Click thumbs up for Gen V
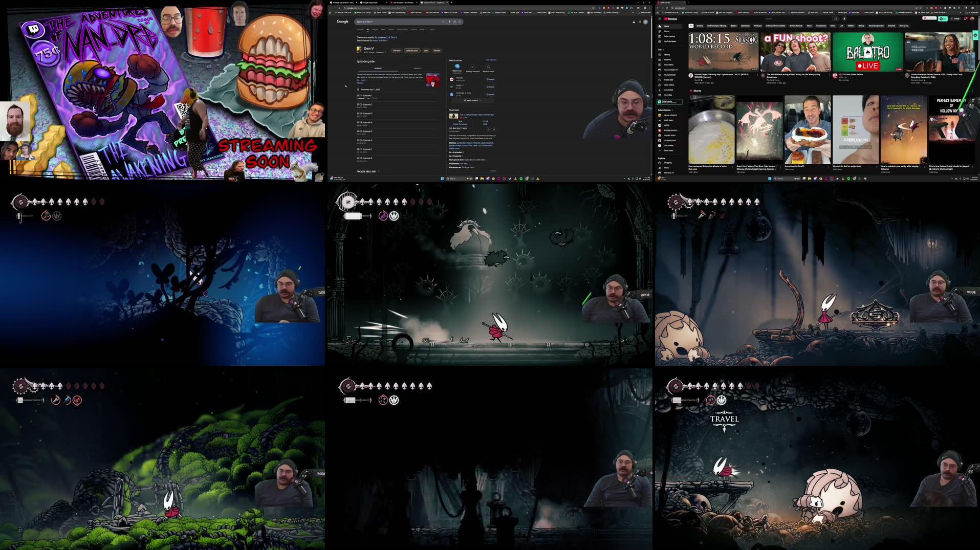The height and width of the screenshot is (550, 980). [x=488, y=129]
